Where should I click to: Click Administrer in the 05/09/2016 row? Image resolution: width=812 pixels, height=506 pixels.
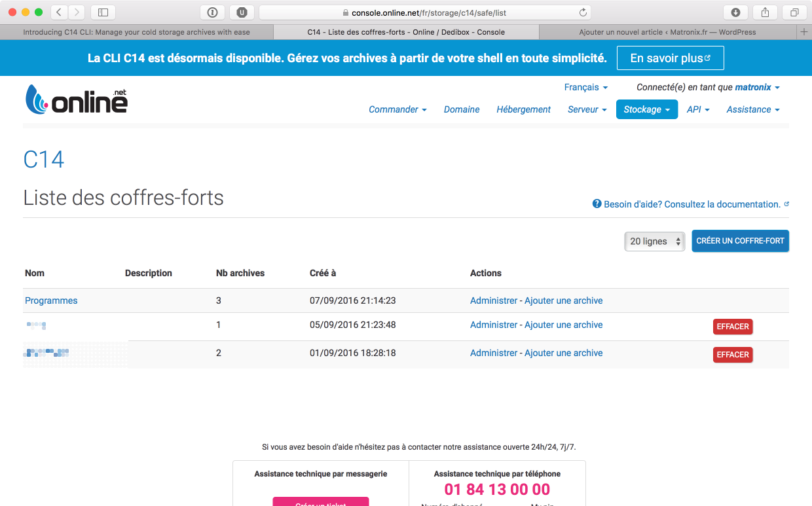[x=494, y=325]
